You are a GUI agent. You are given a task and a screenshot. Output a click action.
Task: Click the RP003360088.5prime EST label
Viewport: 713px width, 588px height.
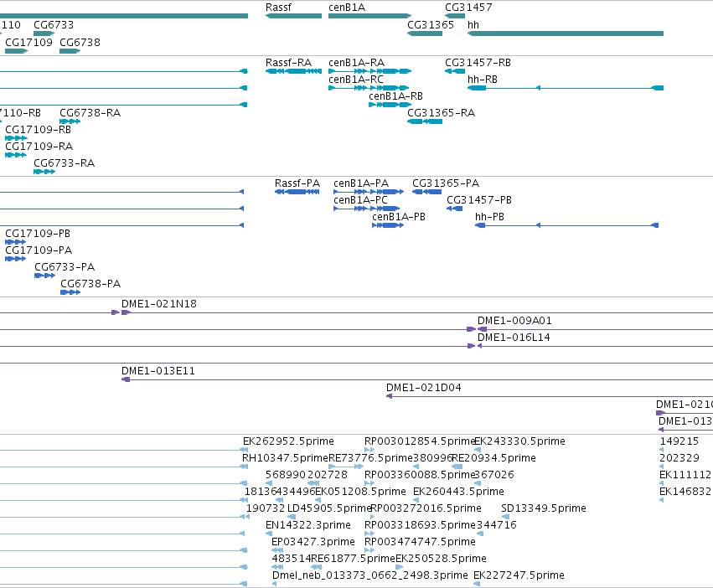click(x=420, y=475)
